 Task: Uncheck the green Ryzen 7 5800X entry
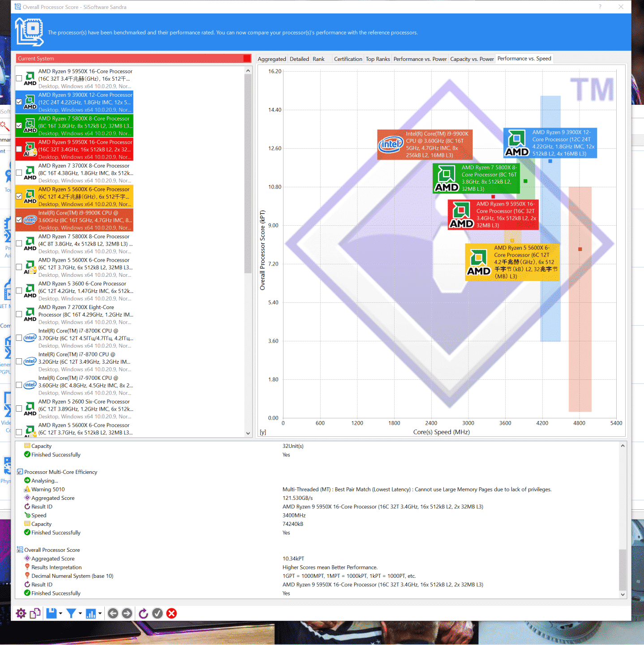[19, 125]
